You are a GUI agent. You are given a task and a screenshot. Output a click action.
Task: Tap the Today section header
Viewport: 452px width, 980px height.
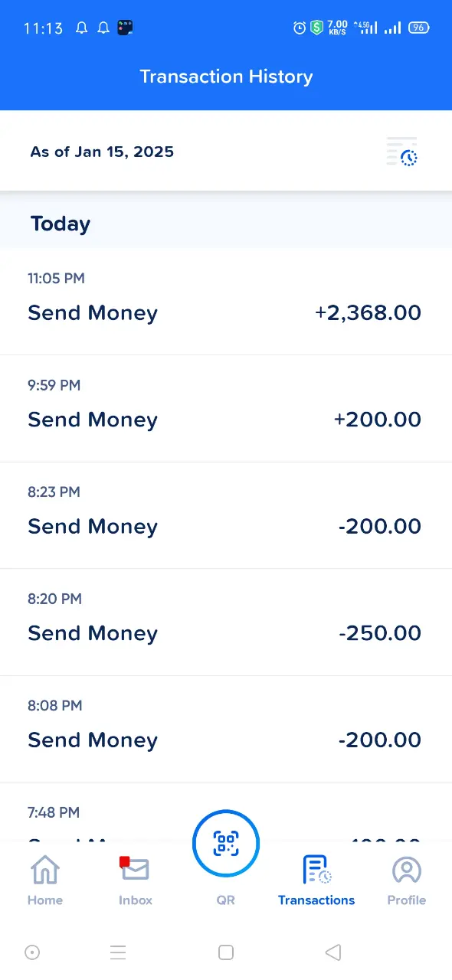tap(61, 224)
